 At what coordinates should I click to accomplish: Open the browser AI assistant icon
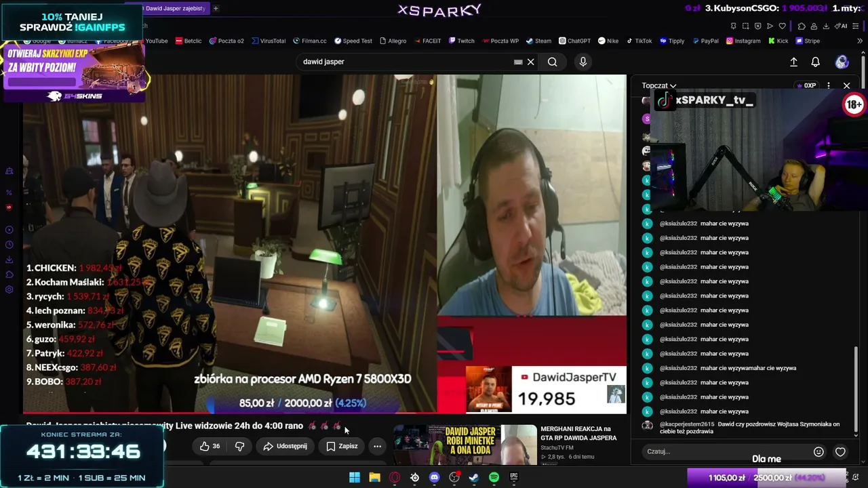pos(842,26)
